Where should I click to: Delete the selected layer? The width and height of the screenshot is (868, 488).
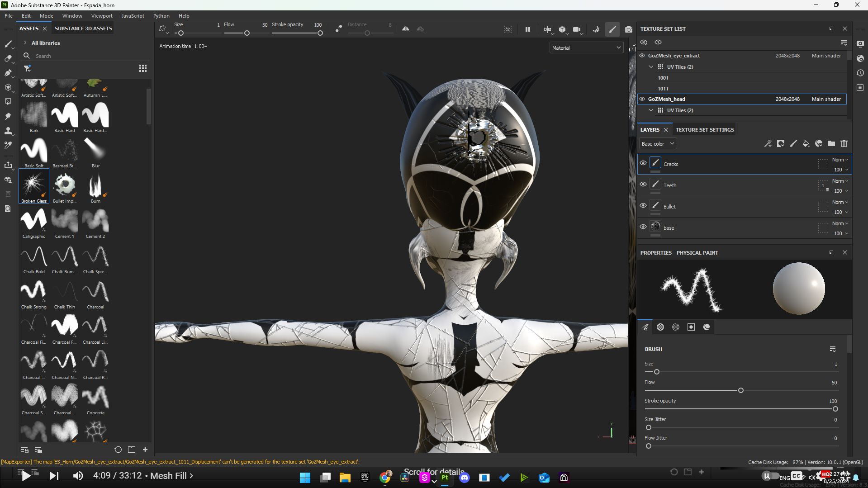click(844, 144)
